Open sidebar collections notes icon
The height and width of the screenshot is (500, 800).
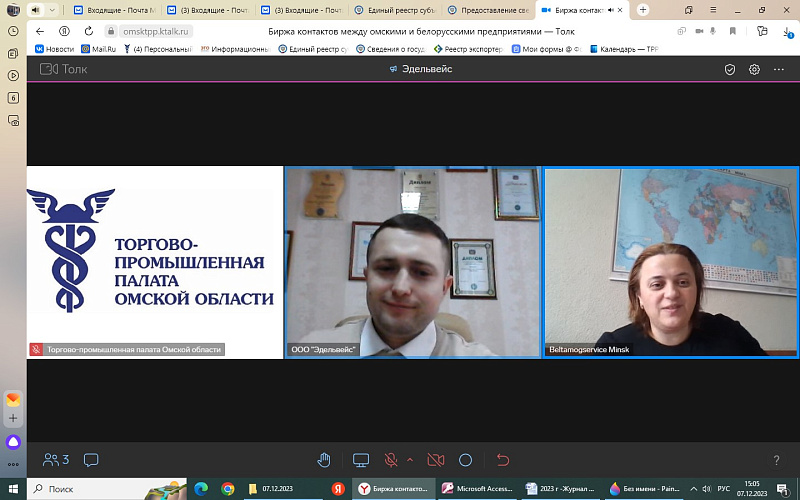click(x=13, y=53)
